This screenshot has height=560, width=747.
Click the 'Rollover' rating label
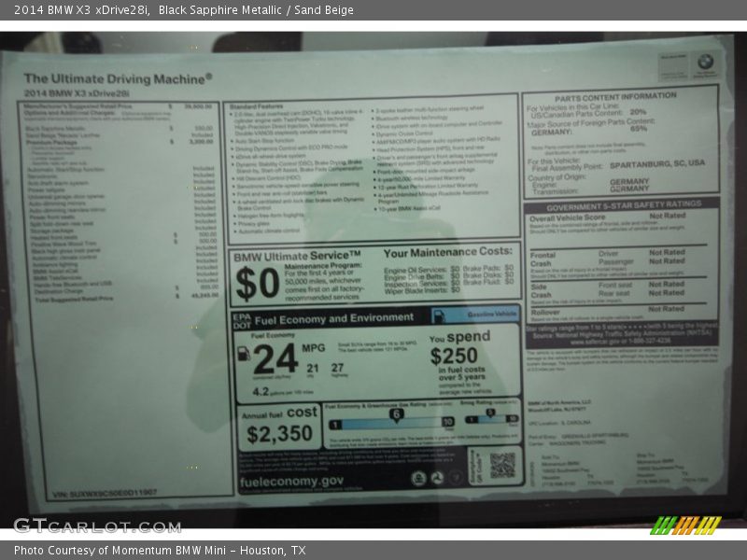pos(545,313)
